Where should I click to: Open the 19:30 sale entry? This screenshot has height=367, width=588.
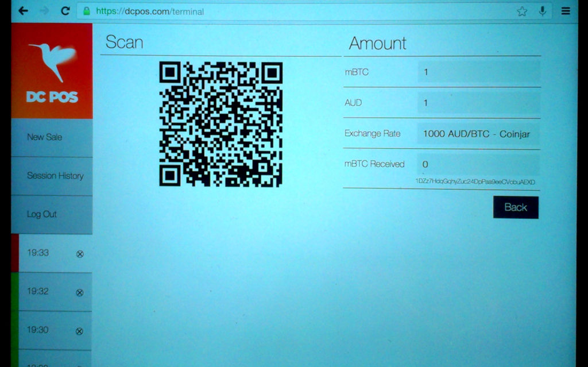[x=51, y=331]
